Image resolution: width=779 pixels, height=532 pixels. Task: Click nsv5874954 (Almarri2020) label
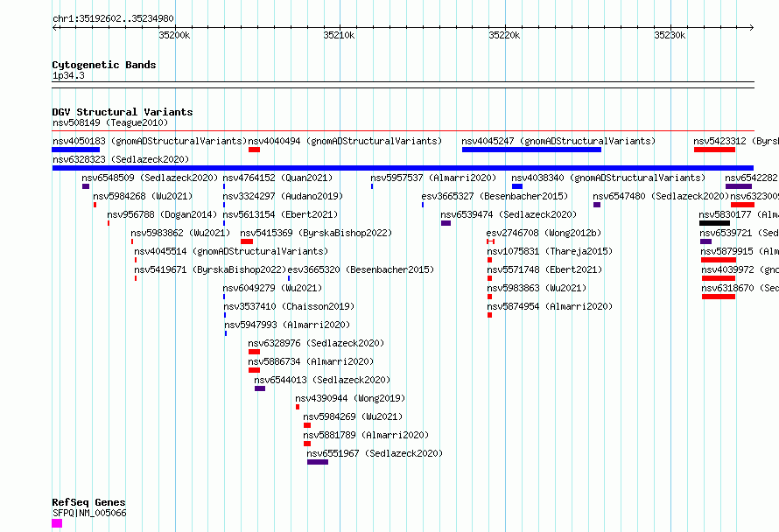(x=550, y=306)
